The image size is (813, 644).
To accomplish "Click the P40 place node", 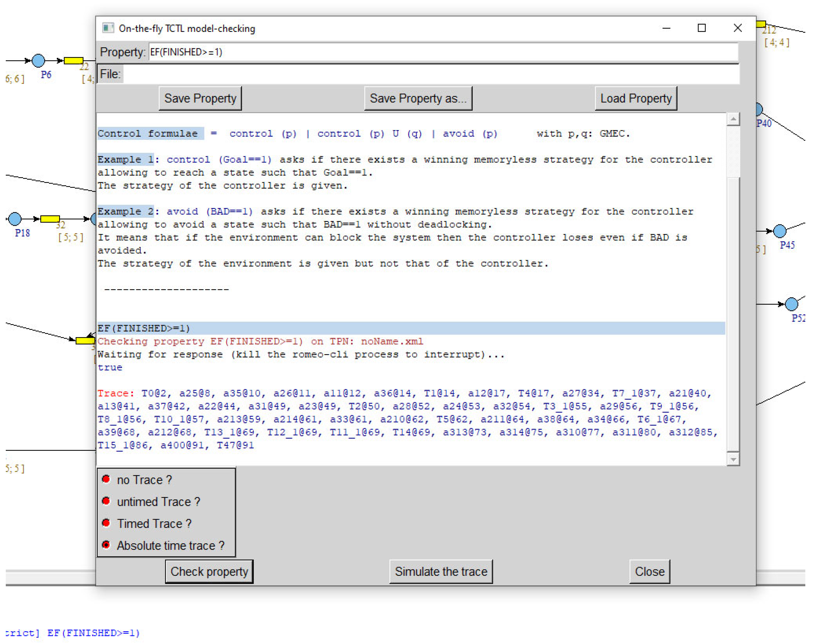I will point(759,109).
